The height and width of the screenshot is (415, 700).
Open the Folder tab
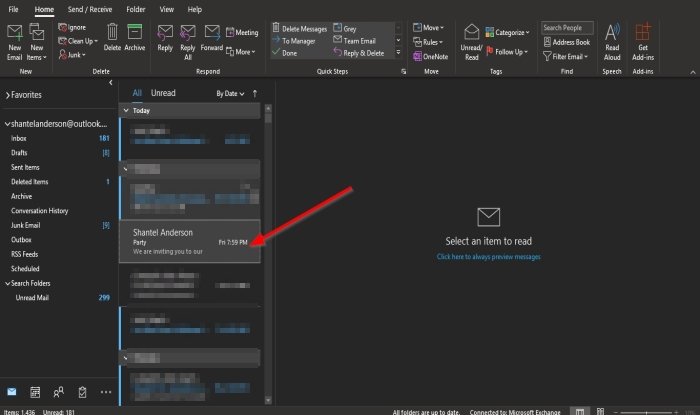coord(136,9)
